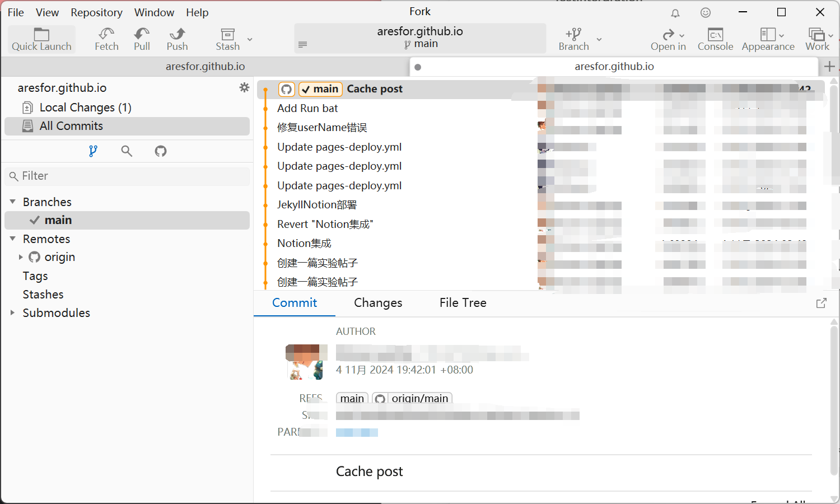Switch to Changes tab

coord(378,303)
